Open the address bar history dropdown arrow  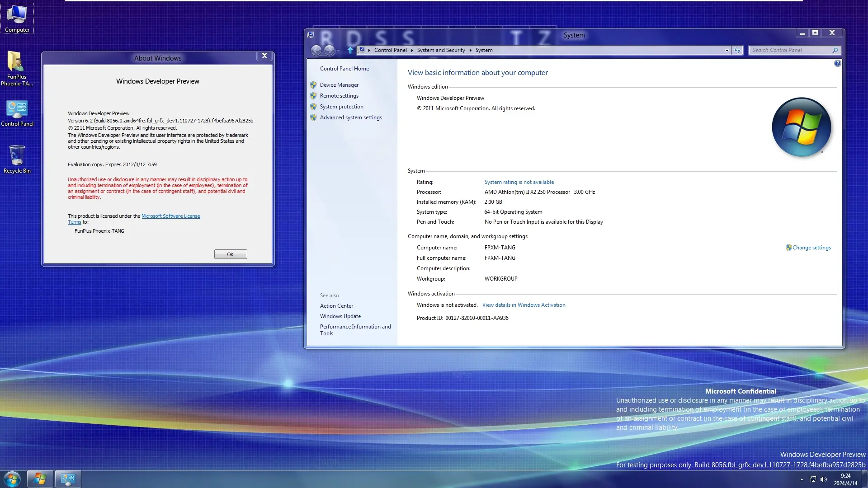(727, 50)
